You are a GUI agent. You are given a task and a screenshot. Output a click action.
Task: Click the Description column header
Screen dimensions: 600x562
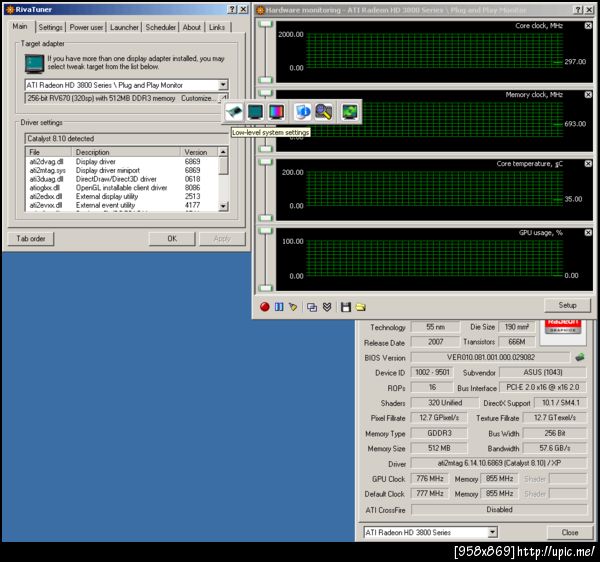coord(127,152)
